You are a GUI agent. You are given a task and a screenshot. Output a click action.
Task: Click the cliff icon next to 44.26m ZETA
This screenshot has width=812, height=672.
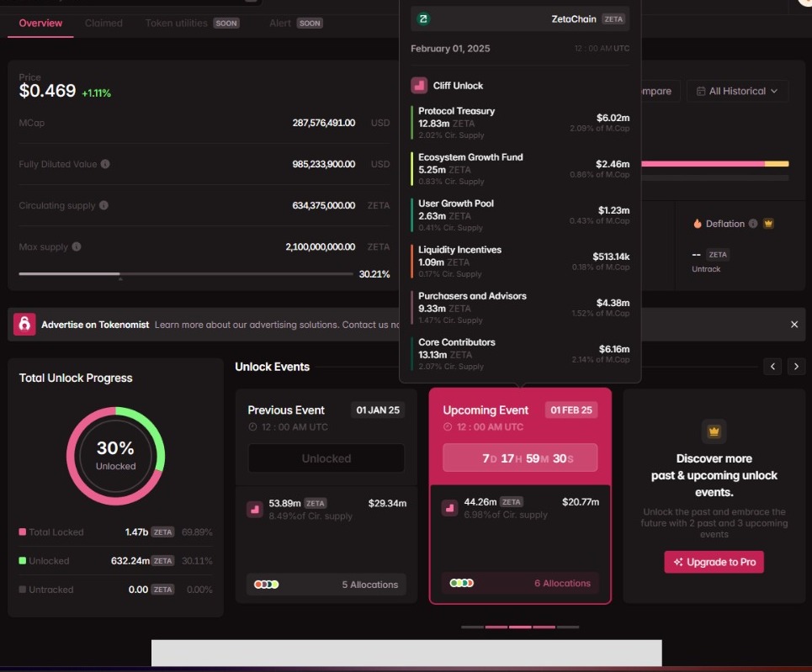tap(449, 508)
